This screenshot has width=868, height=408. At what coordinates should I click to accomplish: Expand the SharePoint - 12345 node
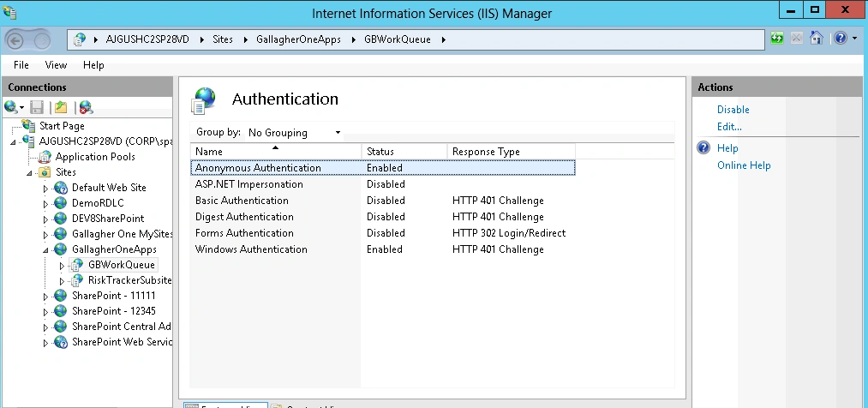[46, 312]
